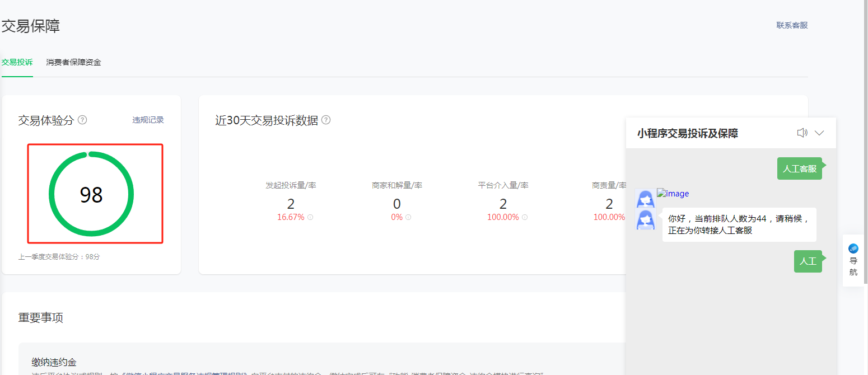
Task: Click info icon beside 平台介入 100.00%
Action: (525, 217)
